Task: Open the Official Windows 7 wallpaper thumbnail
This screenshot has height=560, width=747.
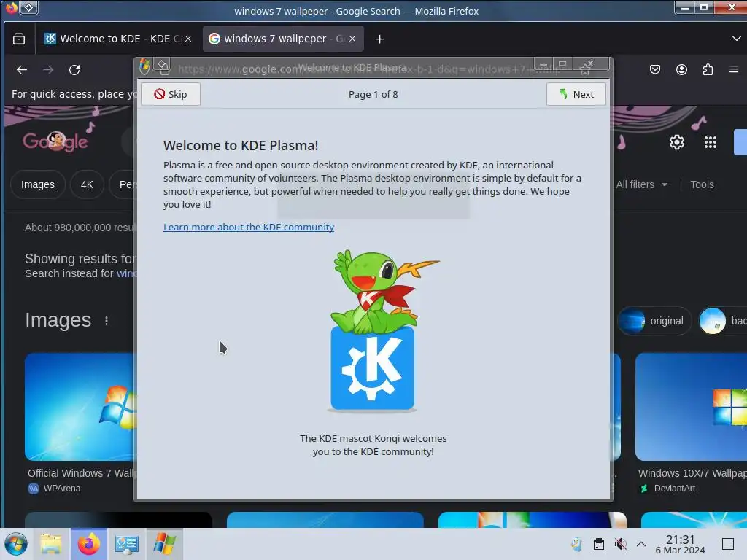Action: 81,406
